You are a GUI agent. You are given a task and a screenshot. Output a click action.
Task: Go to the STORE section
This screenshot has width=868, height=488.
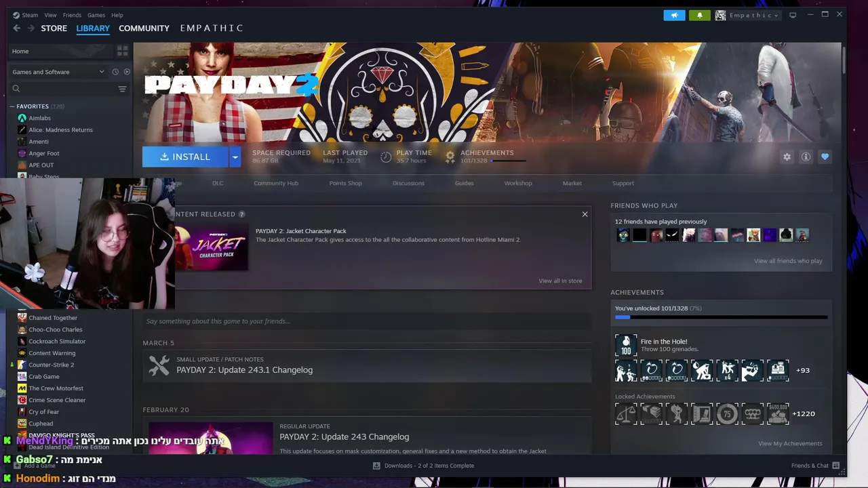54,28
